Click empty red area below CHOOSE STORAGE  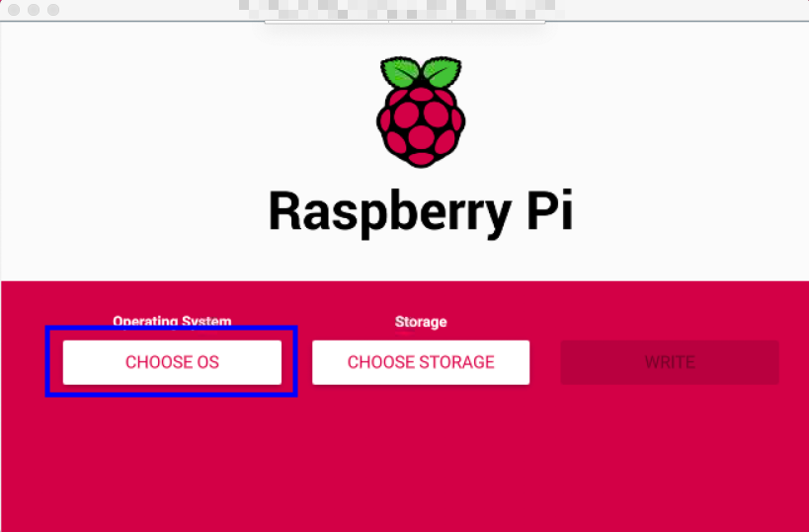pos(421,459)
